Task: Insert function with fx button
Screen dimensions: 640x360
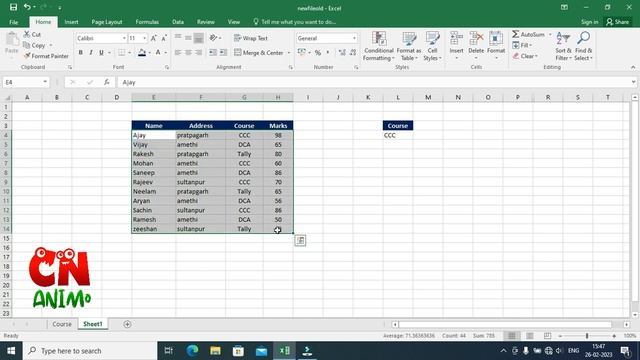Action: pos(107,82)
